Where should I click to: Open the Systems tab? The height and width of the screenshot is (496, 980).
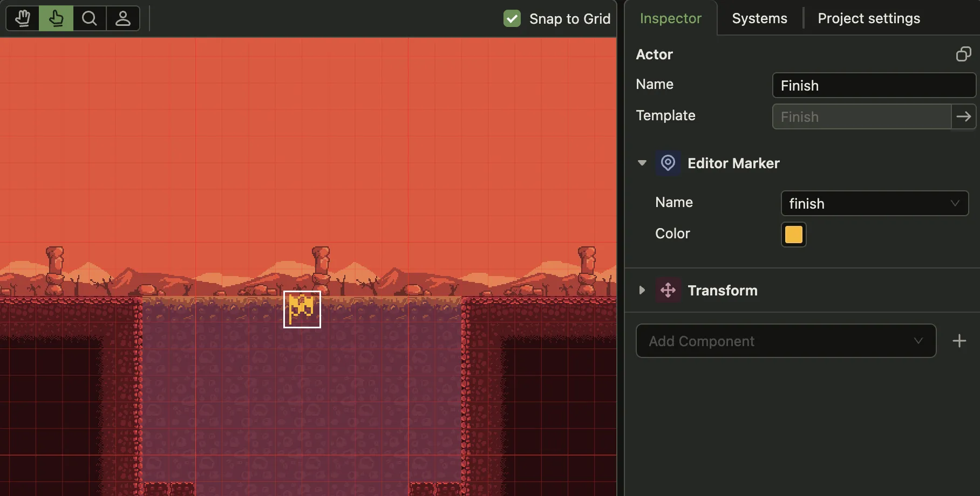[759, 18]
